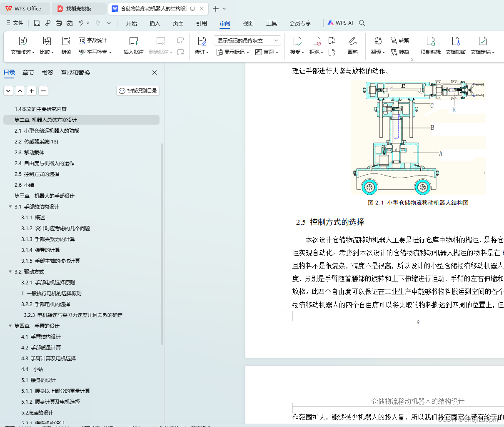The width and height of the screenshot is (504, 427).
Task: Click the 2.5 控制方式的选择 heading in document
Action: (330, 222)
